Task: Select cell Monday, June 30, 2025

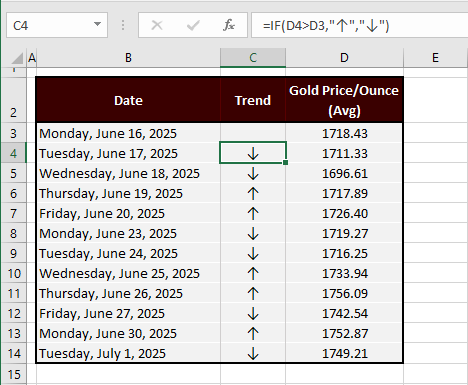Action: (x=128, y=333)
